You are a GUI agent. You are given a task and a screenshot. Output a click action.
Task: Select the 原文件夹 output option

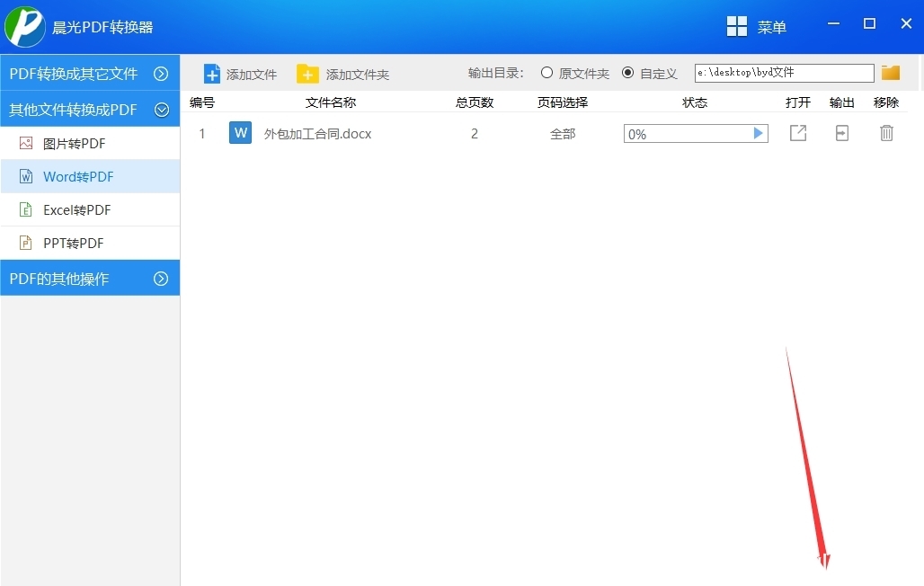click(x=546, y=73)
